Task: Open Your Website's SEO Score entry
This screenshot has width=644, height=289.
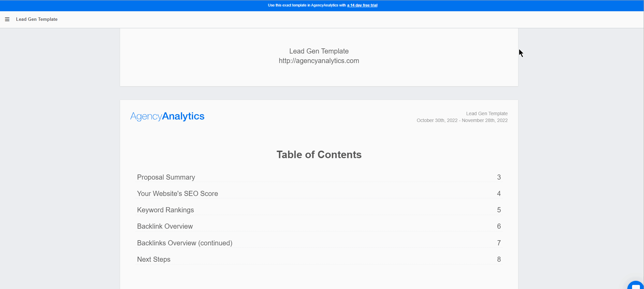Action: coord(177,194)
